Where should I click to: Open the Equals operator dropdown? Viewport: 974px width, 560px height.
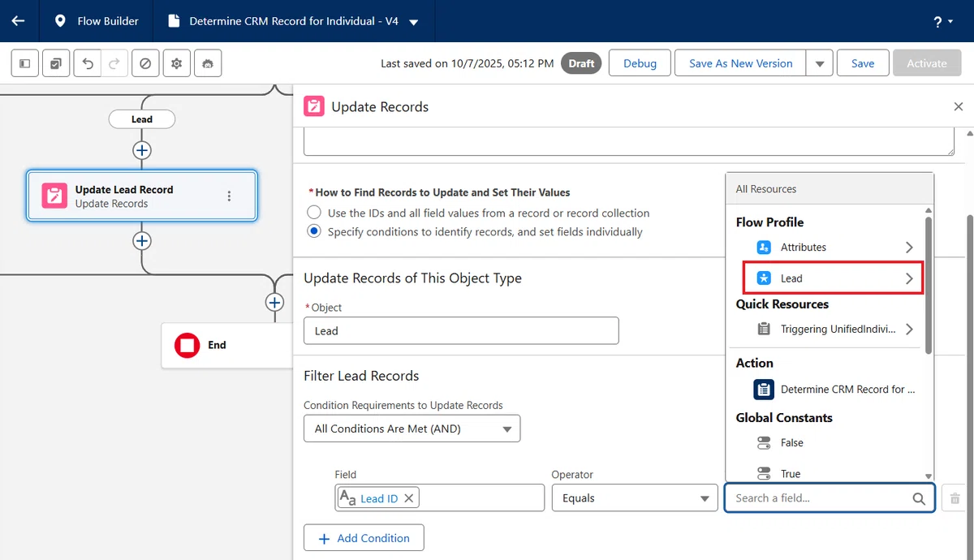634,498
